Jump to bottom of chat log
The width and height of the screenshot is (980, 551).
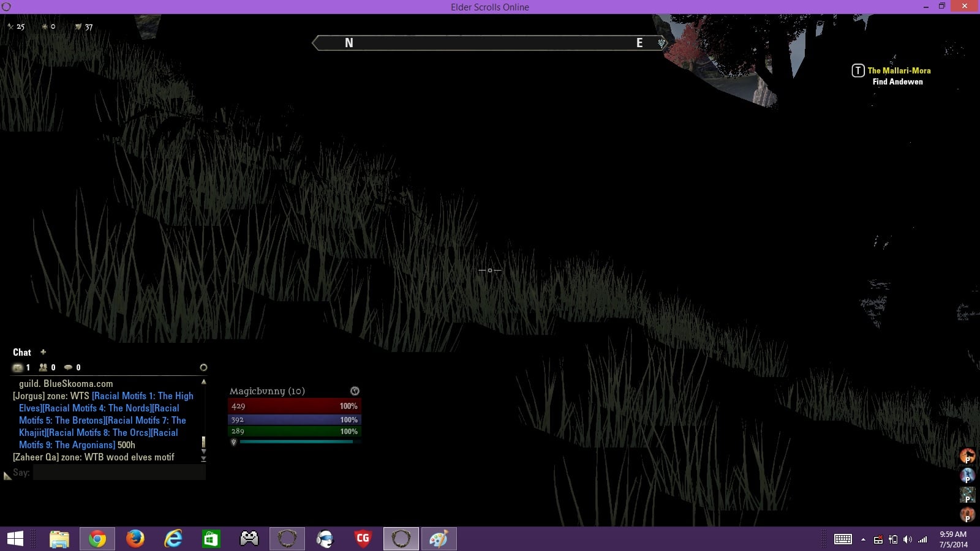tap(203, 459)
